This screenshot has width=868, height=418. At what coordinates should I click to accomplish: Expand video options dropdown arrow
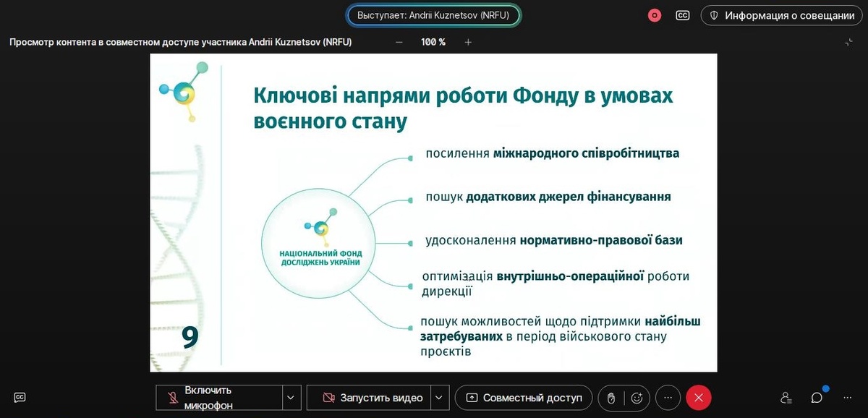(441, 398)
